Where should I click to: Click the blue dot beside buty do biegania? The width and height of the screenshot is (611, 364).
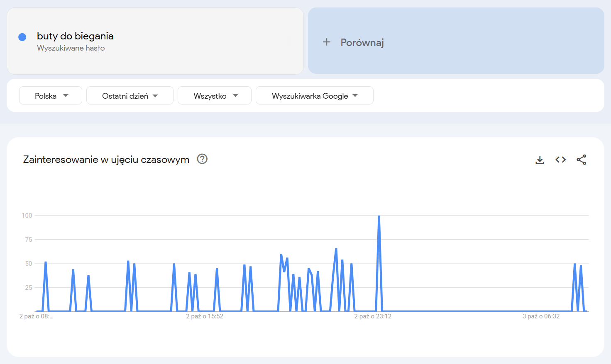coord(22,37)
